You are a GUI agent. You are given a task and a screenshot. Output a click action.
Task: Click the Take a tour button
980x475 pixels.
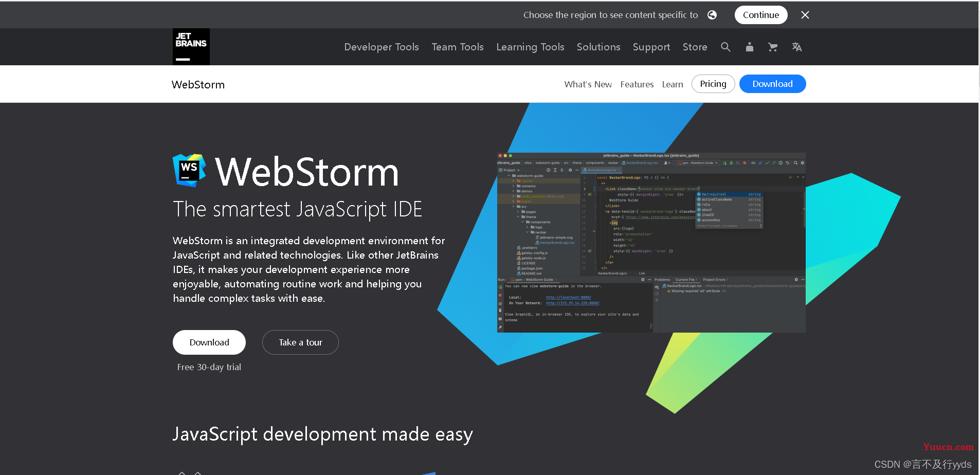pyautogui.click(x=300, y=342)
